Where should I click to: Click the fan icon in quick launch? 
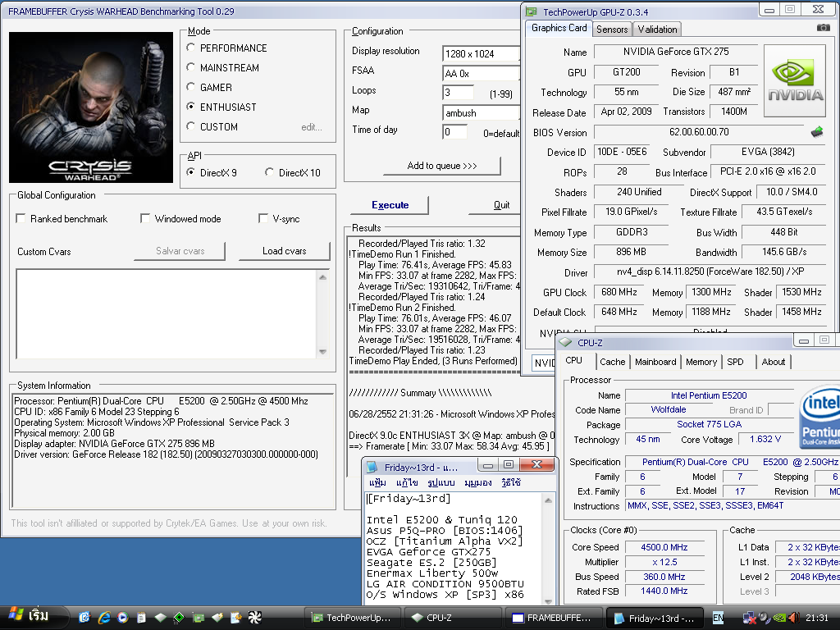[x=254, y=617]
